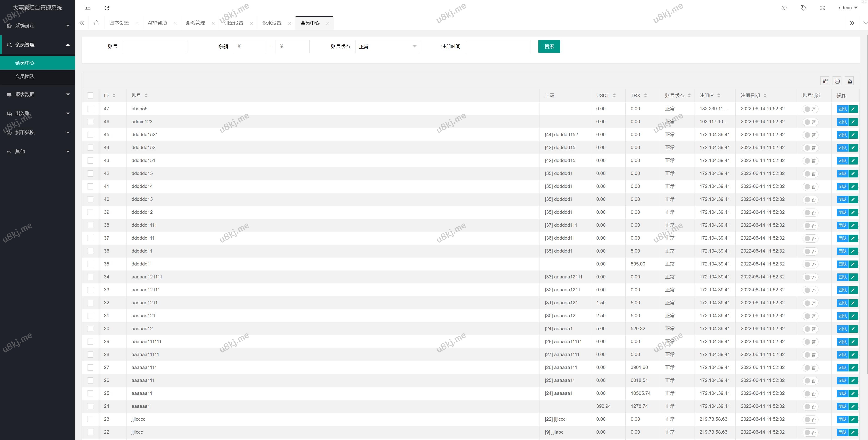Click the 账号 search input field
Viewport: 868px width, 440px height.
click(x=155, y=47)
